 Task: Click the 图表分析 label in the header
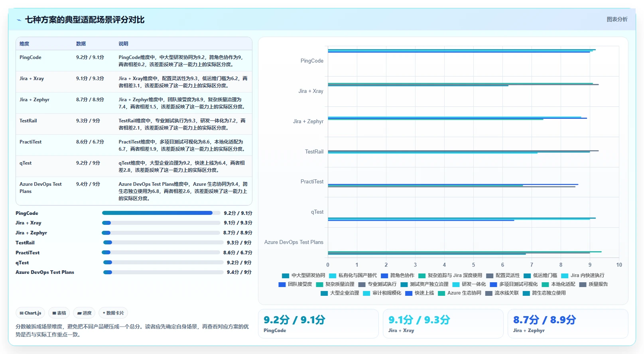coord(617,19)
